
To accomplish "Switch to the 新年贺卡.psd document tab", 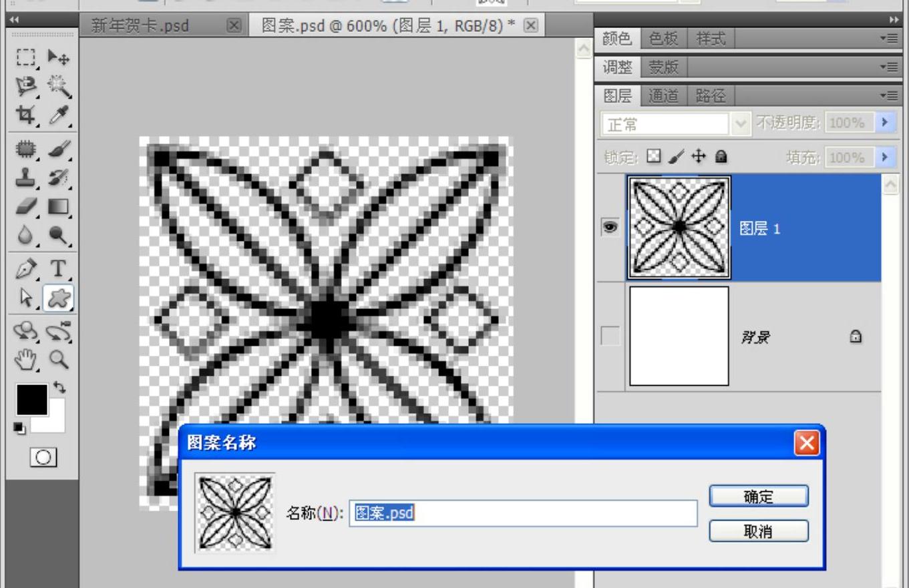I will point(140,26).
